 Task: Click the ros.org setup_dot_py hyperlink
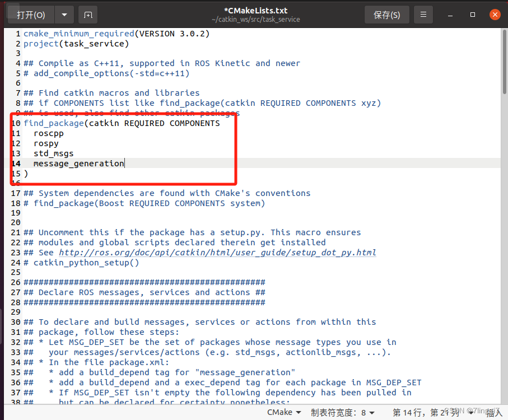220,252
